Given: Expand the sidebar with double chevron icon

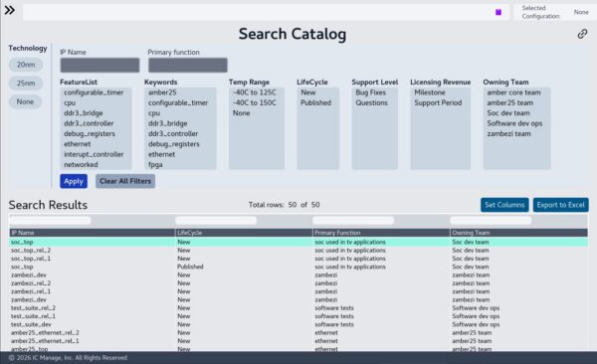Looking at the screenshot, I should [x=10, y=10].
